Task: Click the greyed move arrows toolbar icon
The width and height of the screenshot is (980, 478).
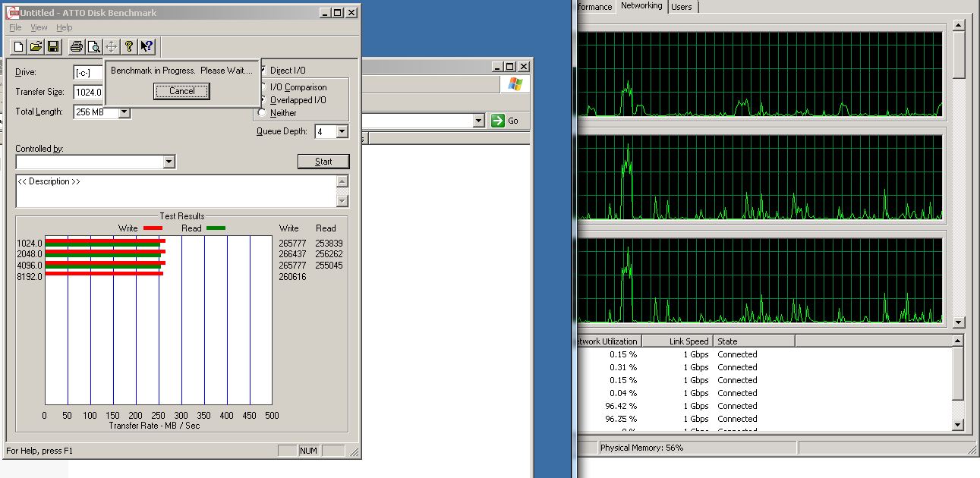Action: pyautogui.click(x=111, y=47)
